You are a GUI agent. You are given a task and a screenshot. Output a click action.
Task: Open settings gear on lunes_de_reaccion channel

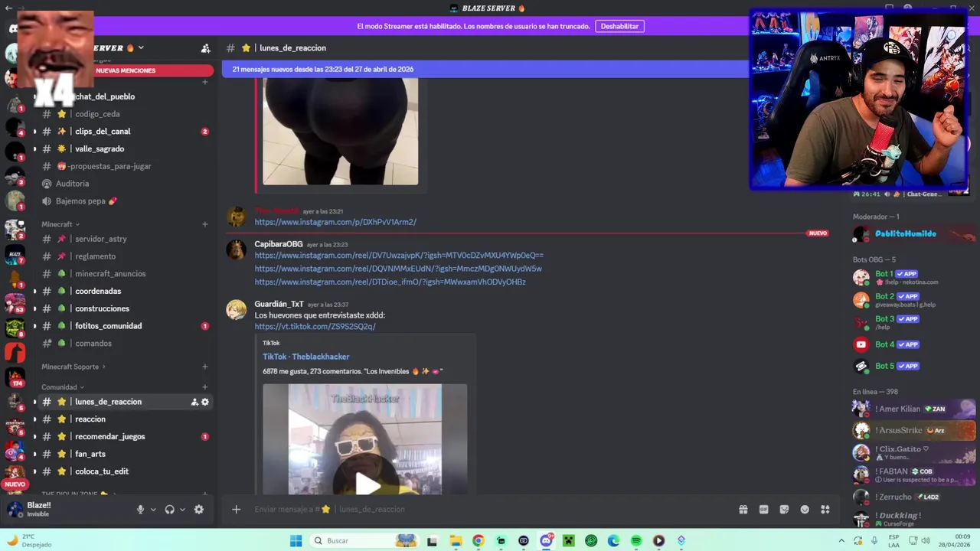click(x=205, y=402)
